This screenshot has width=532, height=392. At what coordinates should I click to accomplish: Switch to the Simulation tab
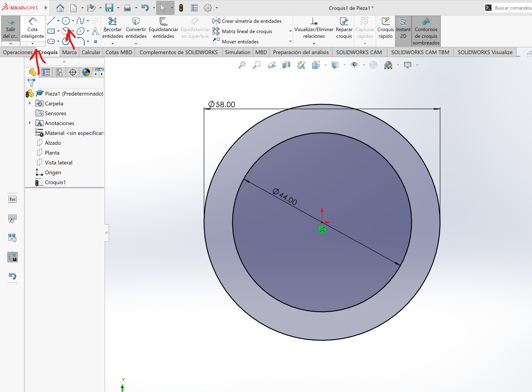coord(238,52)
